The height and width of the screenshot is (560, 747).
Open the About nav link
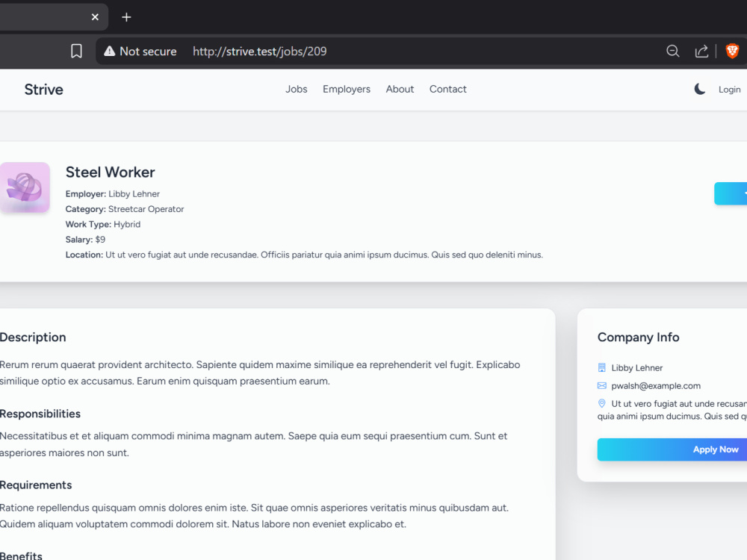pyautogui.click(x=400, y=89)
